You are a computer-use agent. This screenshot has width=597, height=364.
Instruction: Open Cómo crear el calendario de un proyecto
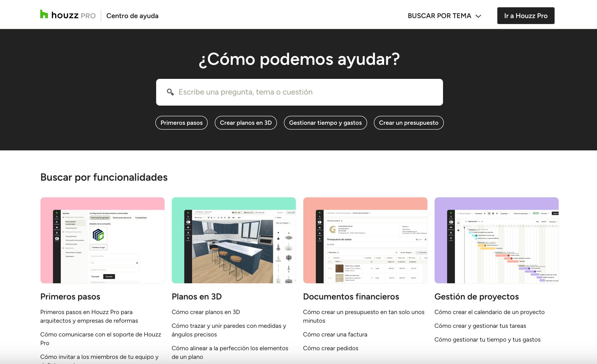click(489, 312)
